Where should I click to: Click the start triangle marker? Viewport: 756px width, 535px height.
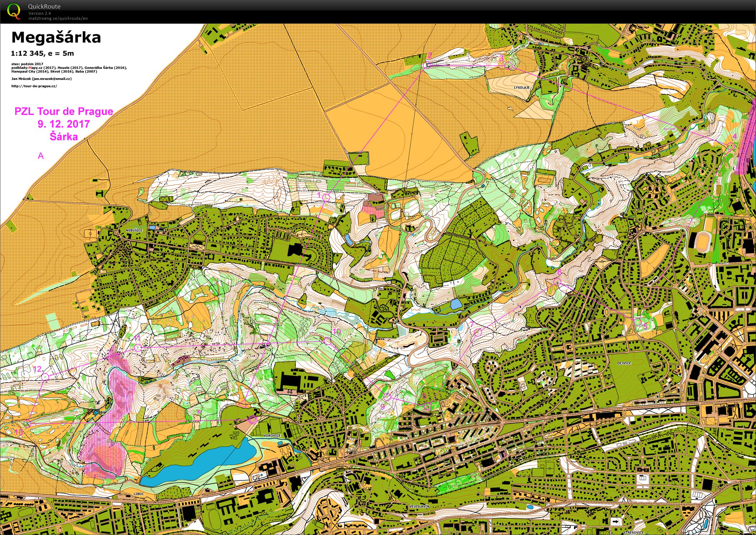pos(243,403)
